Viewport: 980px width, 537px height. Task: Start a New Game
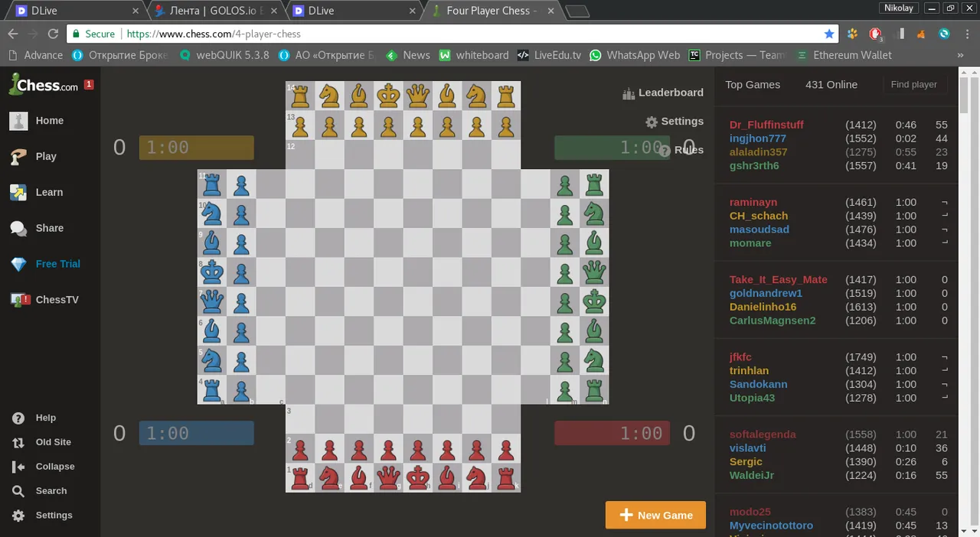click(655, 515)
